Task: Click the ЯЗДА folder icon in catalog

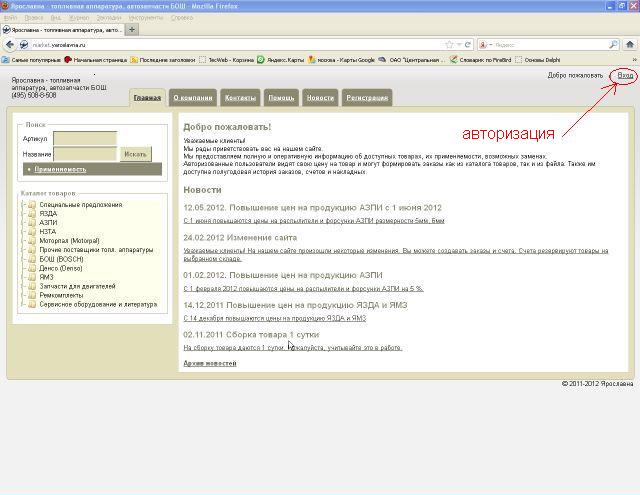Action: pos(33,214)
